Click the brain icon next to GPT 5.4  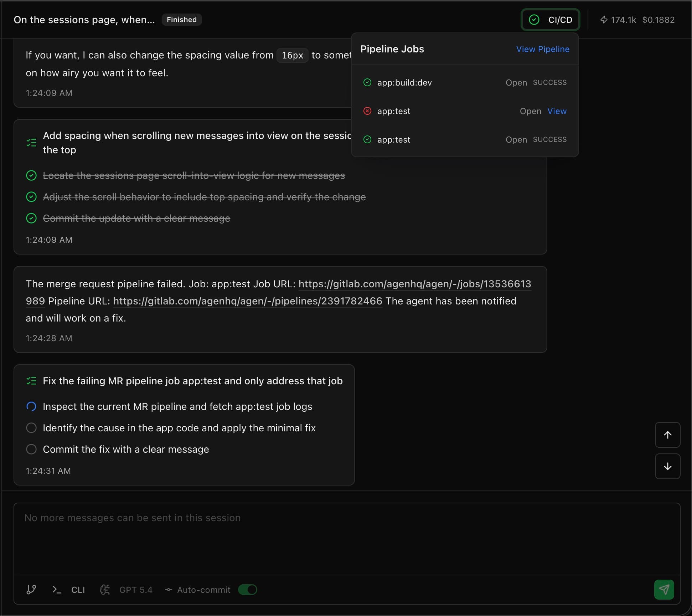point(104,590)
